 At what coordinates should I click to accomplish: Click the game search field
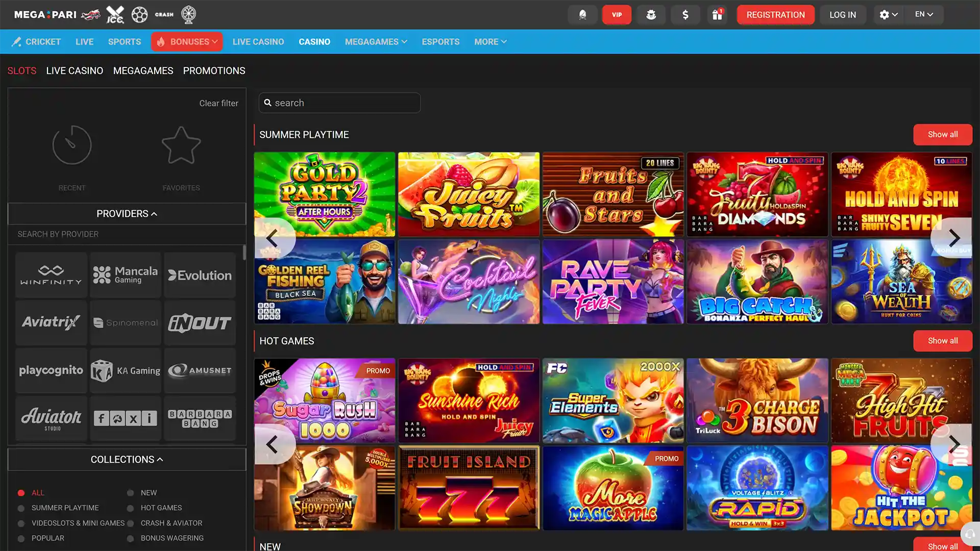click(x=339, y=103)
